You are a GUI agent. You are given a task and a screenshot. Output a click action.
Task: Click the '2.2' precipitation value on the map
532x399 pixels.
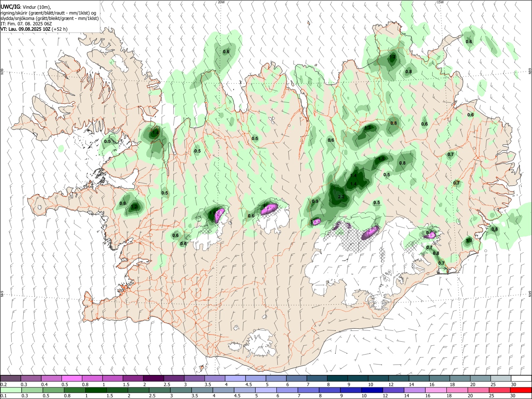pos(341,197)
